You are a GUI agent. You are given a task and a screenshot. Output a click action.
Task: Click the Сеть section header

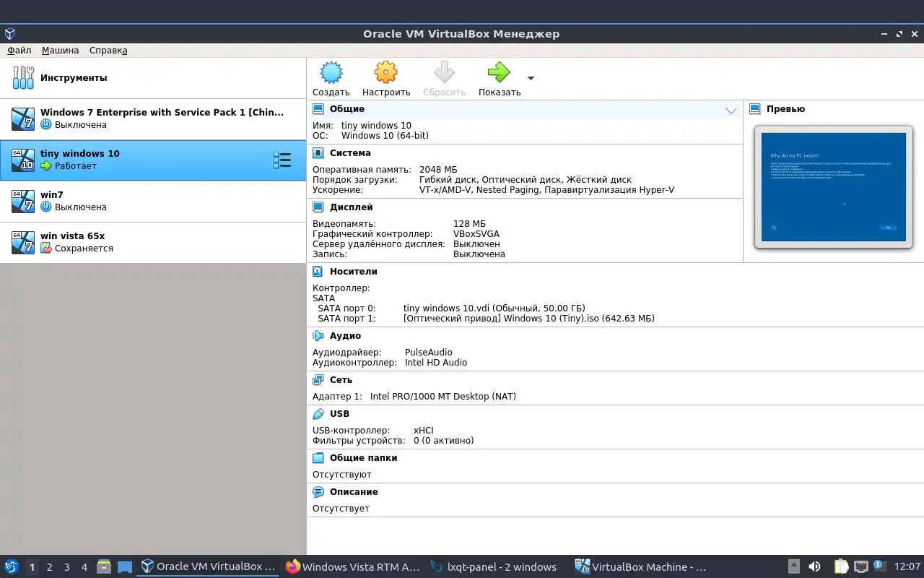pos(341,380)
